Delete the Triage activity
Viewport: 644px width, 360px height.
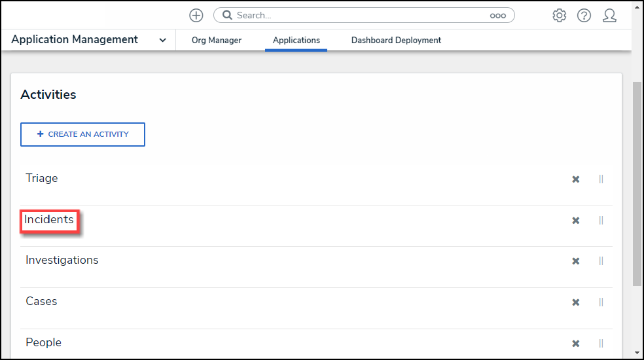576,179
